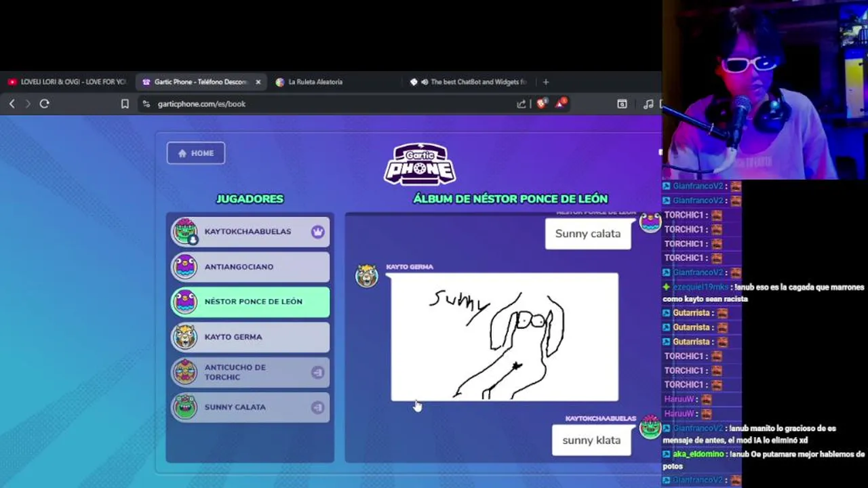
Task: Open the Brave Rewards triangle icon
Action: tap(561, 103)
